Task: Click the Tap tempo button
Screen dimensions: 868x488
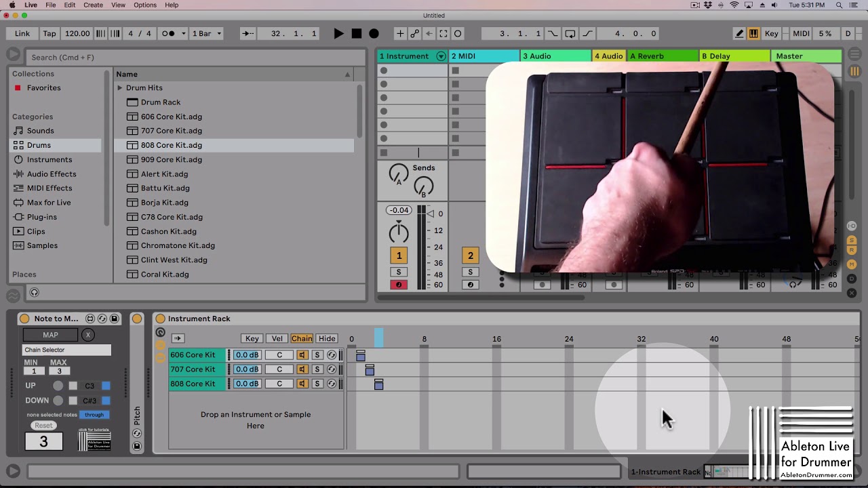Action: coord(50,33)
